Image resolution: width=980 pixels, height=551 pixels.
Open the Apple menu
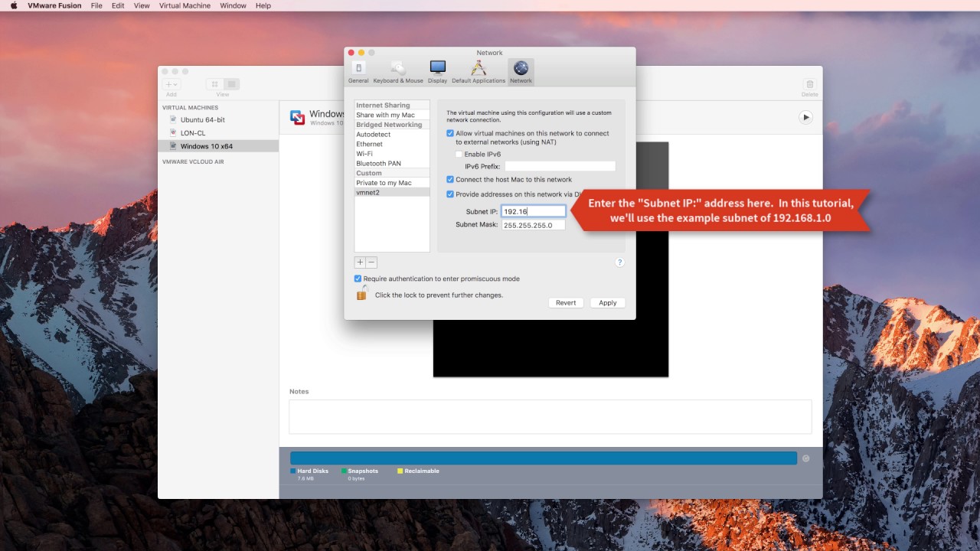[x=13, y=5]
